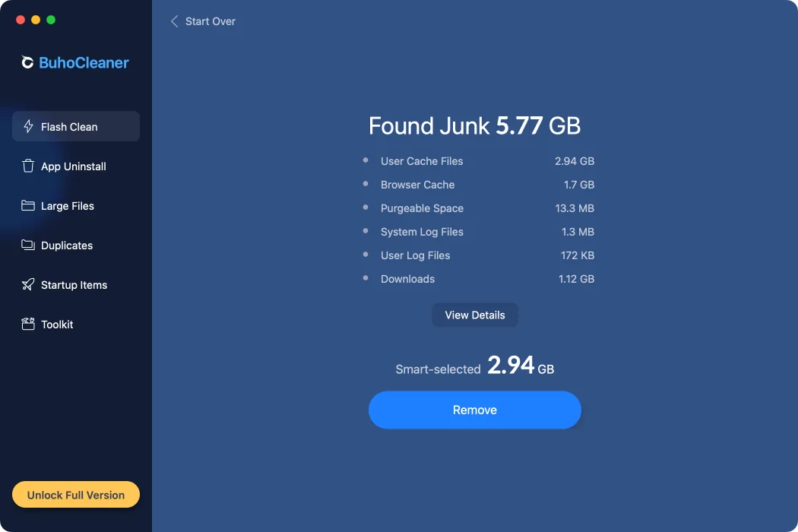Viewport: 798px width, 532px height.
Task: Go to Large Files
Action: click(x=76, y=206)
